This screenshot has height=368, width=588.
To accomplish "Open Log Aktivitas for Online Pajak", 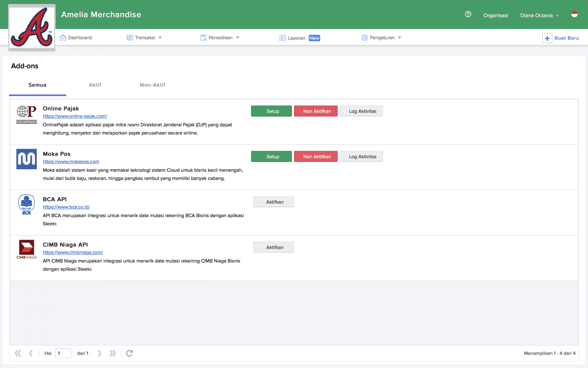I will click(x=361, y=111).
